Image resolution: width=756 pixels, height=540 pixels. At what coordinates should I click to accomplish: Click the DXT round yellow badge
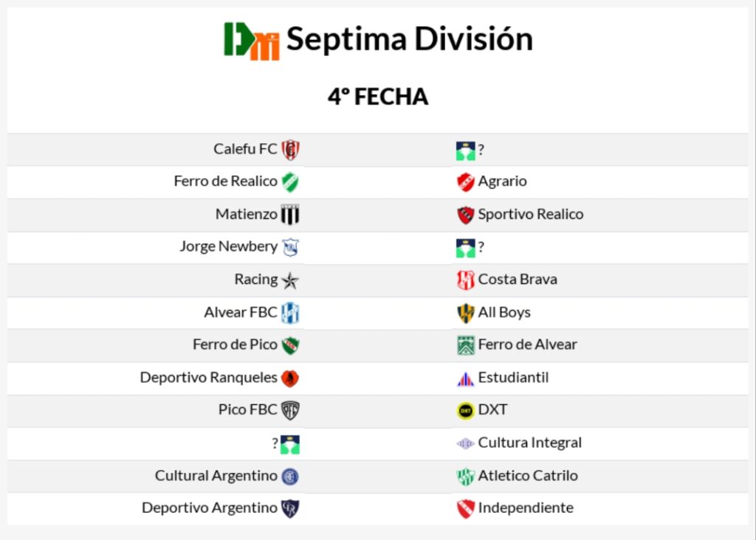[x=465, y=410]
